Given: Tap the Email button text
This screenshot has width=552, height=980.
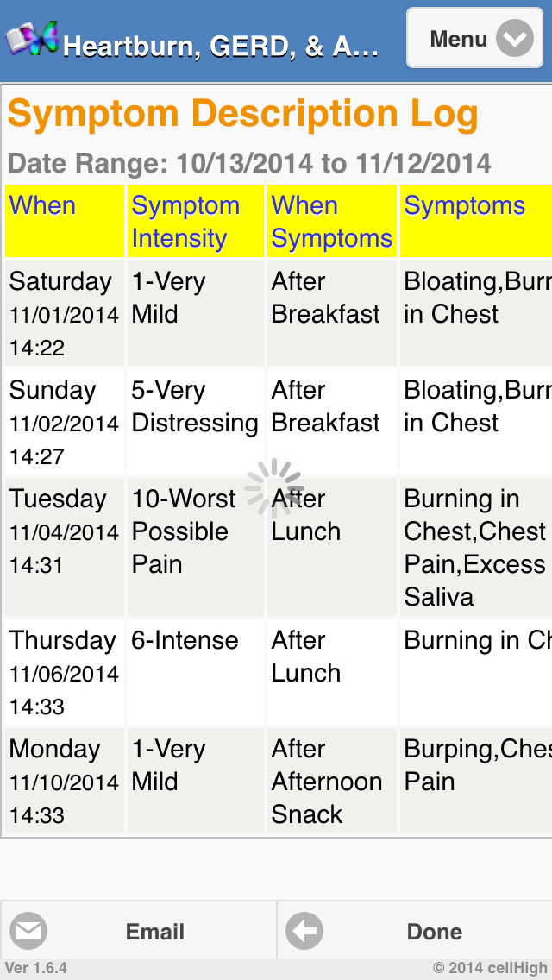Looking at the screenshot, I should pos(155,932).
